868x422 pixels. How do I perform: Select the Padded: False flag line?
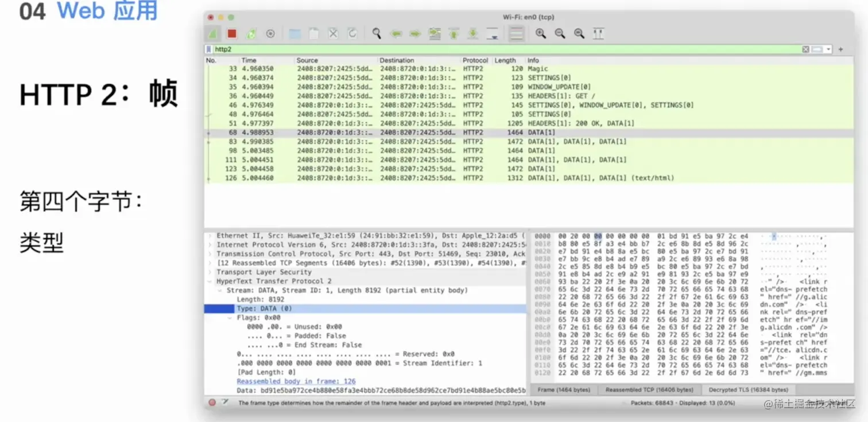click(x=296, y=336)
